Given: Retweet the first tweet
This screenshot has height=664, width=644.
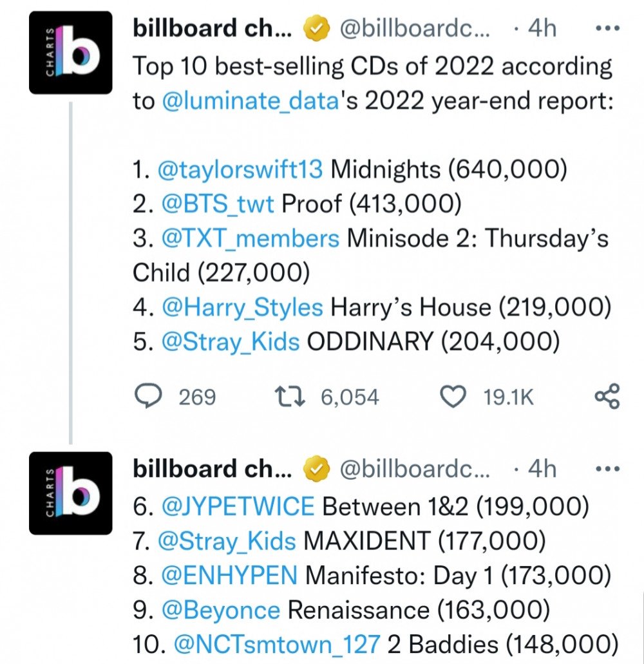Looking at the screenshot, I should click(x=290, y=396).
